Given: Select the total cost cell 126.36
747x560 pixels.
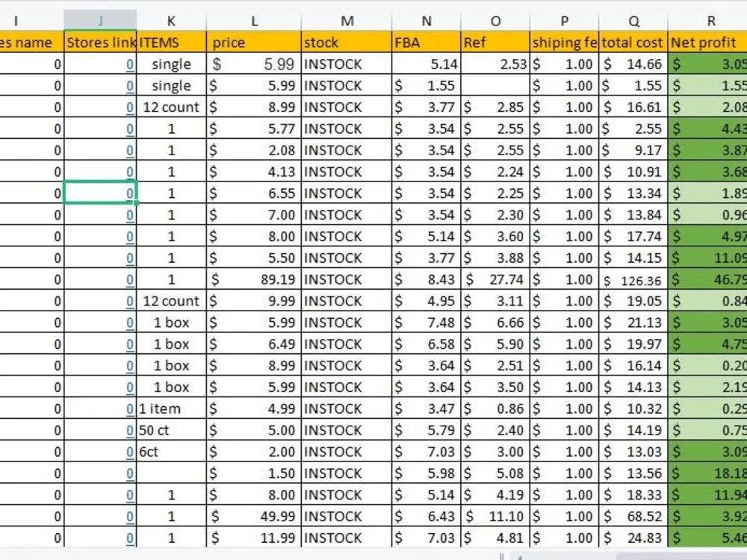Looking at the screenshot, I should [x=633, y=279].
